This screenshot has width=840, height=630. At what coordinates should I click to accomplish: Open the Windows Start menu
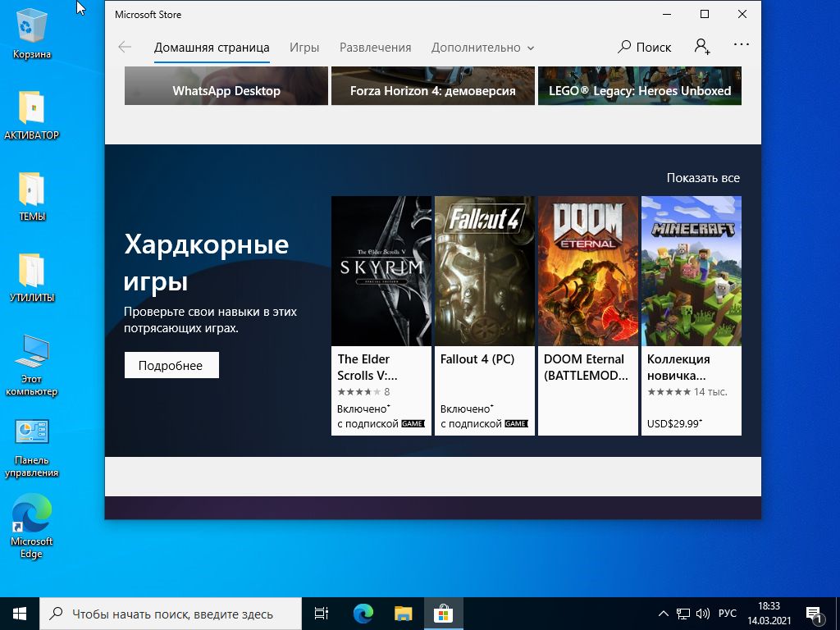coord(20,614)
